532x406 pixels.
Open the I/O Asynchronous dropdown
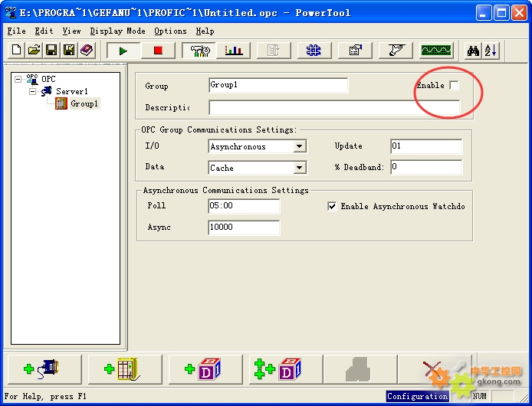pos(299,146)
